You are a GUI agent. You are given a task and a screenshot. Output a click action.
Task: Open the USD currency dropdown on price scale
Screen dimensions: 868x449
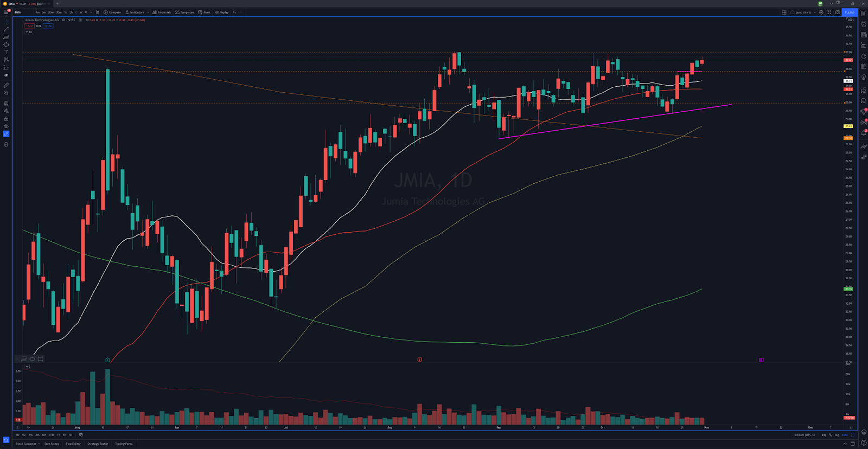pos(851,20)
